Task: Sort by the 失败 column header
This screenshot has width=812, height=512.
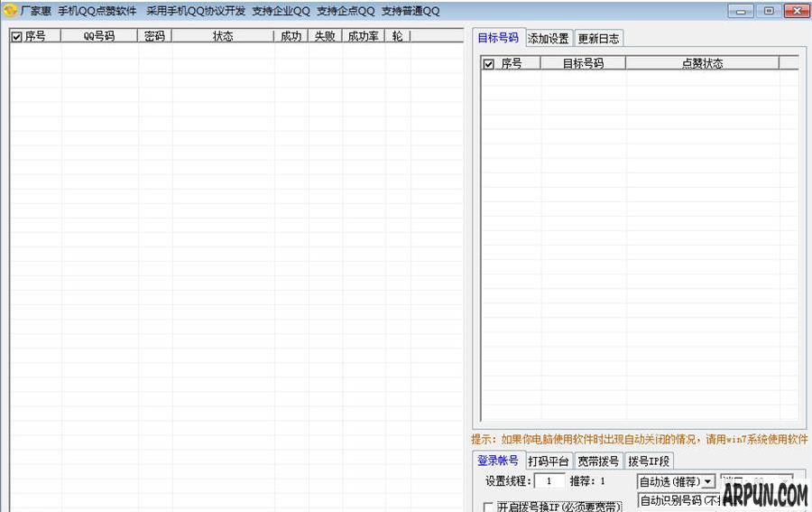Action: click(325, 36)
